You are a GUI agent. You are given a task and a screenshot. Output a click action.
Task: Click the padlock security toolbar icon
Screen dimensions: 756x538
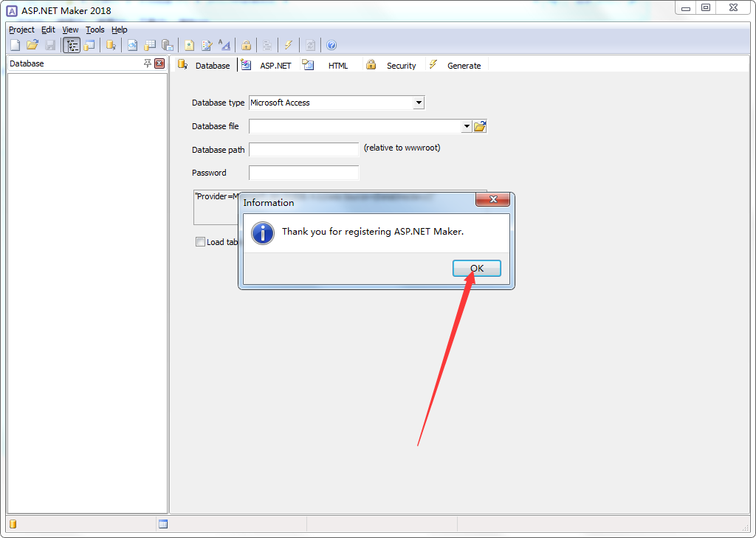point(246,45)
